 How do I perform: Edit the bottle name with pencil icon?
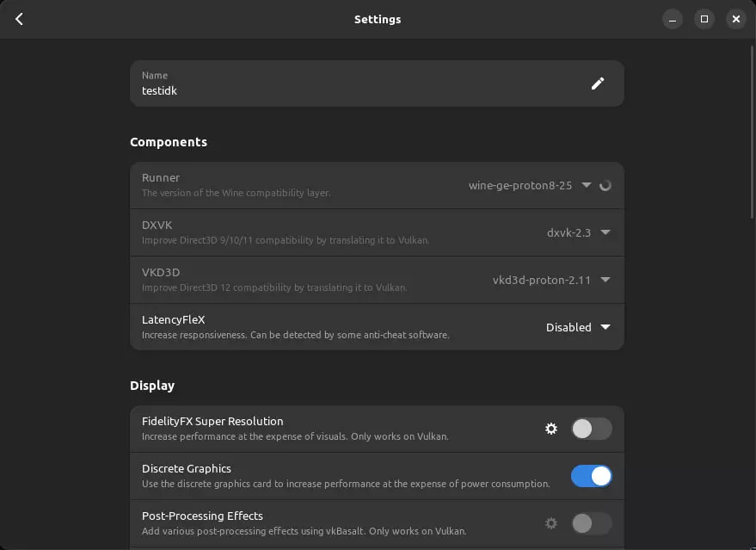pos(598,83)
